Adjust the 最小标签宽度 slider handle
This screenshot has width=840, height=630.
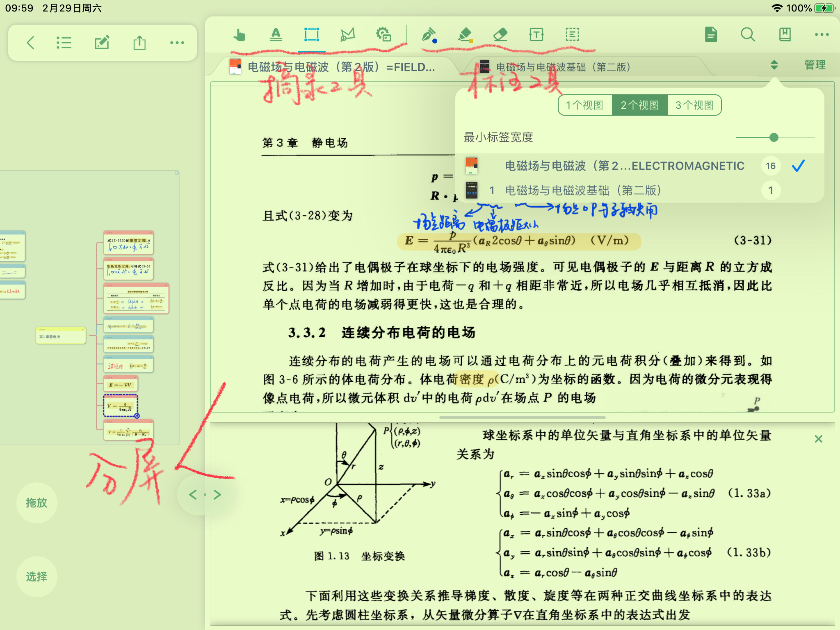pyautogui.click(x=774, y=137)
